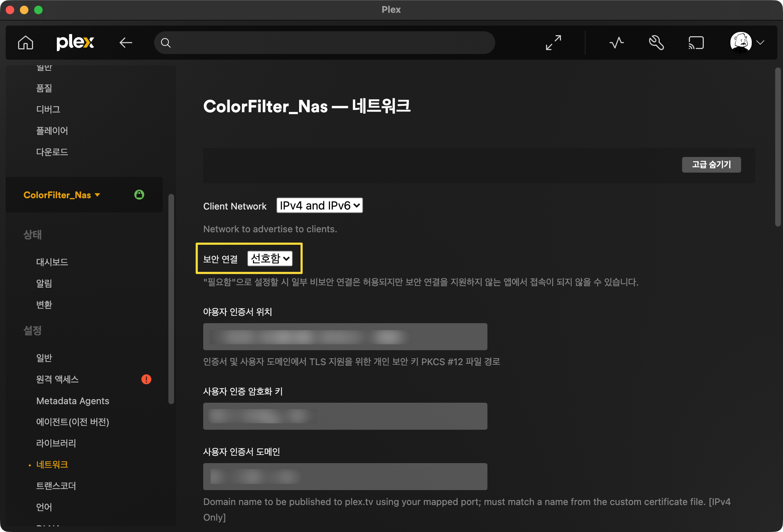783x532 pixels.
Task: Open settings via the wrench icon
Action: (656, 43)
